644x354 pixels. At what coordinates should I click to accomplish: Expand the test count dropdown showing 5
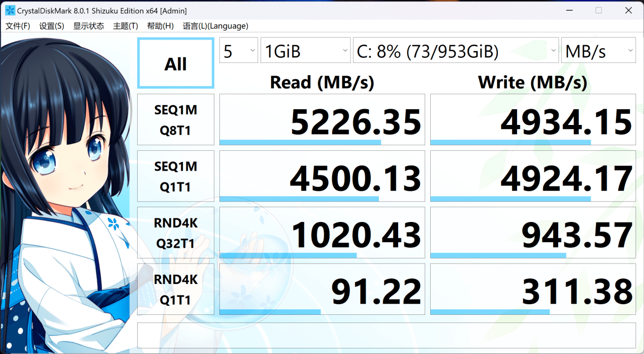click(x=238, y=51)
